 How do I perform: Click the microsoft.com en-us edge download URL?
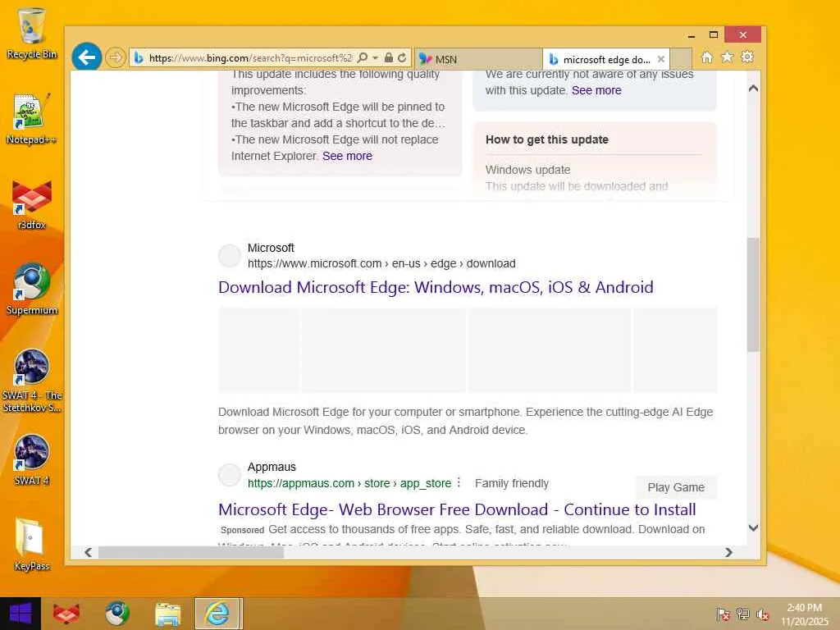(381, 263)
